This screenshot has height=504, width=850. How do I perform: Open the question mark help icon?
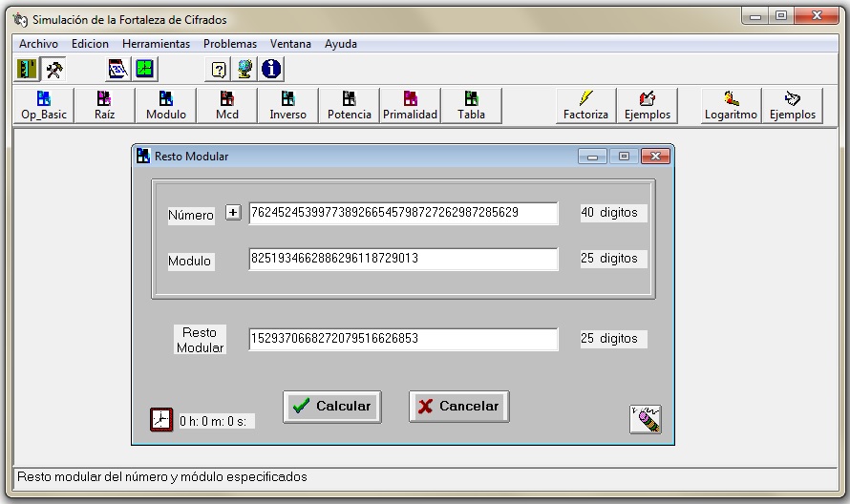[x=219, y=69]
